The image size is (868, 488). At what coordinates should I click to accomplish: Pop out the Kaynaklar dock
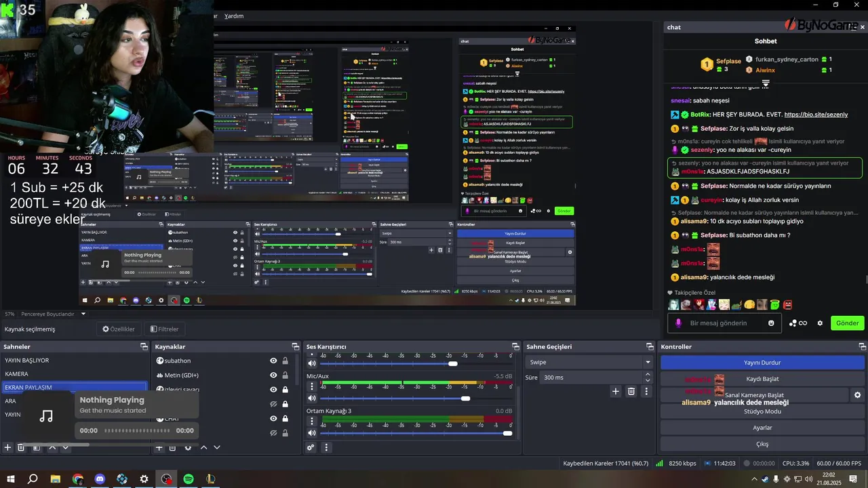(296, 346)
